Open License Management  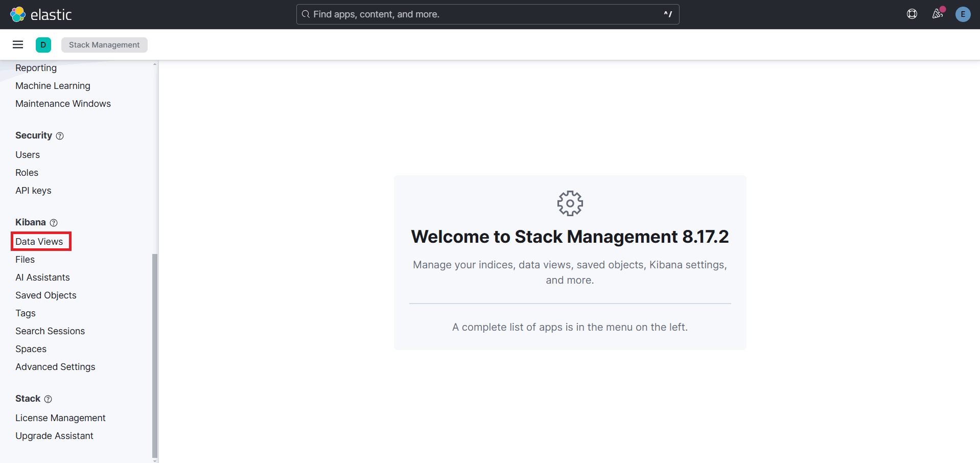pyautogui.click(x=60, y=418)
